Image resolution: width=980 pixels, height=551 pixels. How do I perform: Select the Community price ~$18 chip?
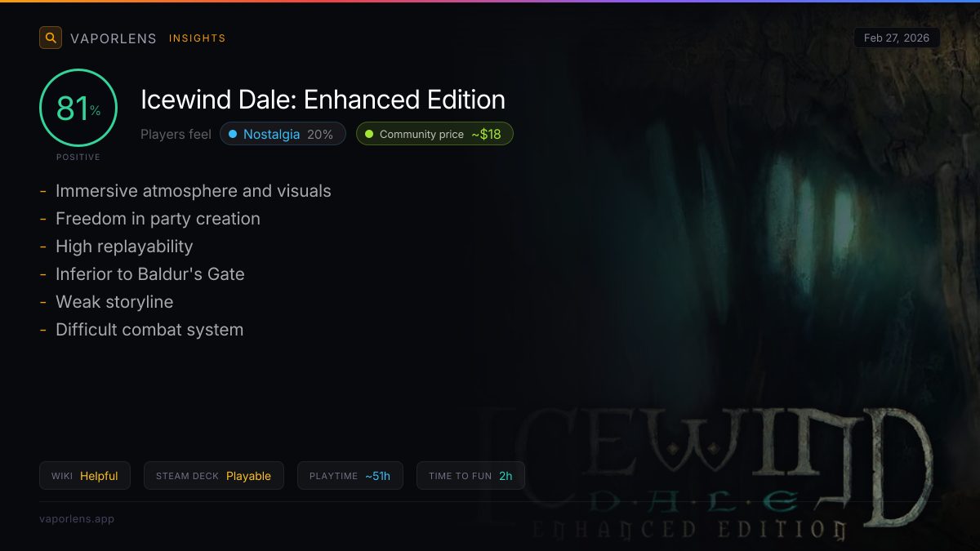coord(434,134)
